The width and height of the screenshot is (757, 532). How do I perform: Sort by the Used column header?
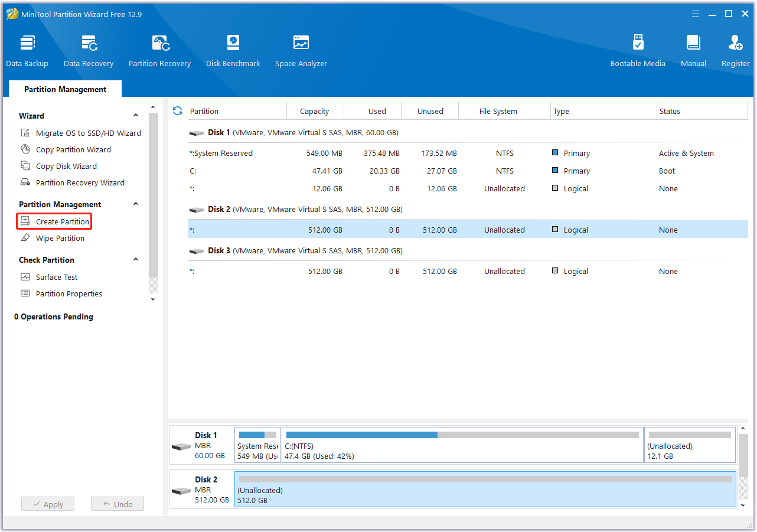coord(373,111)
